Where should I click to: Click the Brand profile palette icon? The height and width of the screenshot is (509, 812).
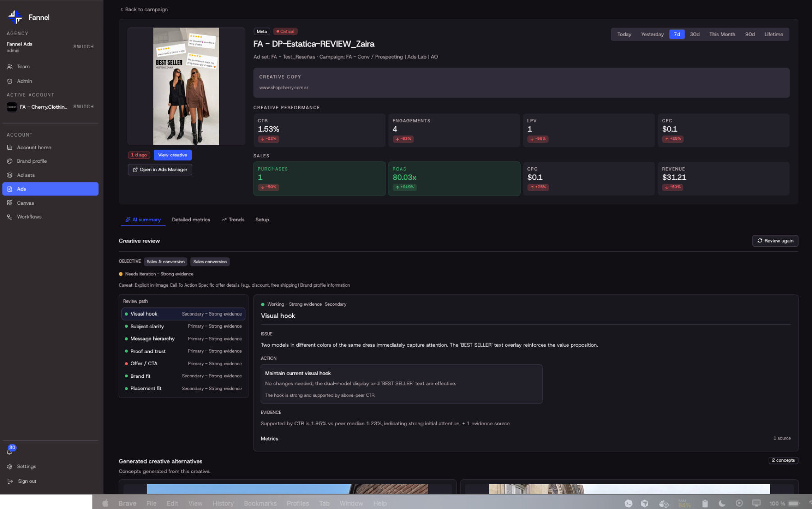point(10,161)
